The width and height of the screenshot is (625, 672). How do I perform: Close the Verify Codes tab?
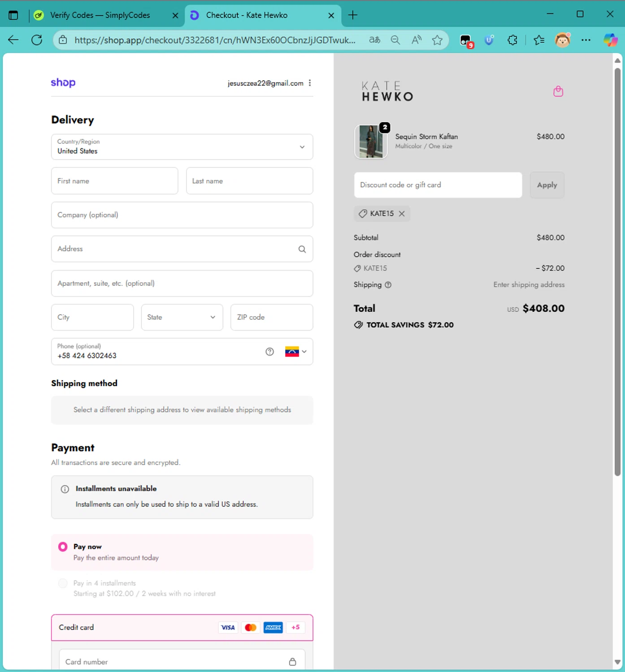(x=175, y=15)
